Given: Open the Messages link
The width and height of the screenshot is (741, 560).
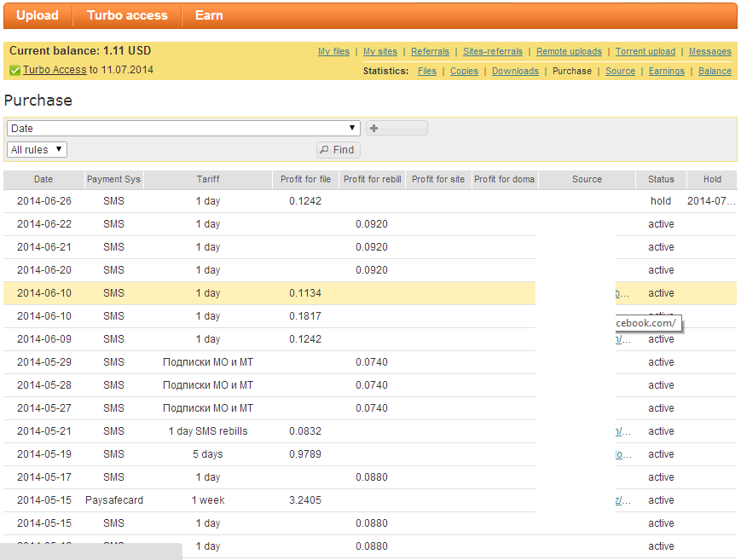Looking at the screenshot, I should click(x=709, y=51).
